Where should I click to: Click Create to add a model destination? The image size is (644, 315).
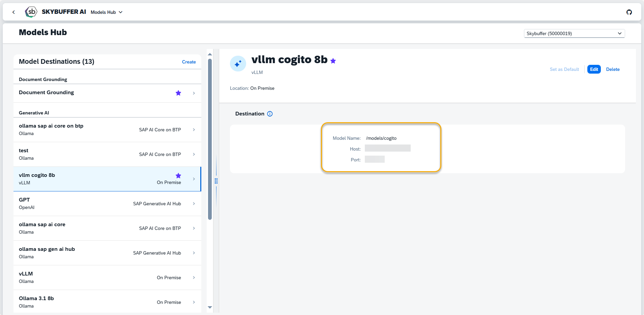[x=189, y=62]
